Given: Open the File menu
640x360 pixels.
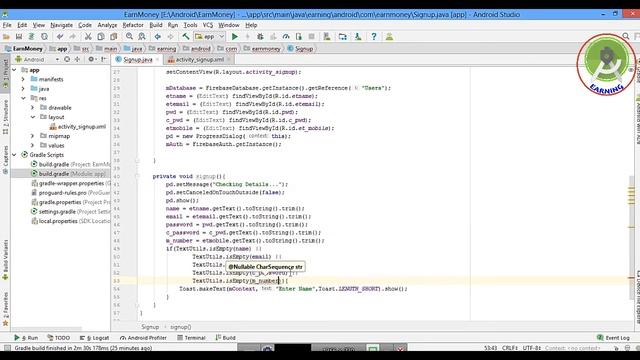Looking at the screenshot, I should [x=7, y=25].
